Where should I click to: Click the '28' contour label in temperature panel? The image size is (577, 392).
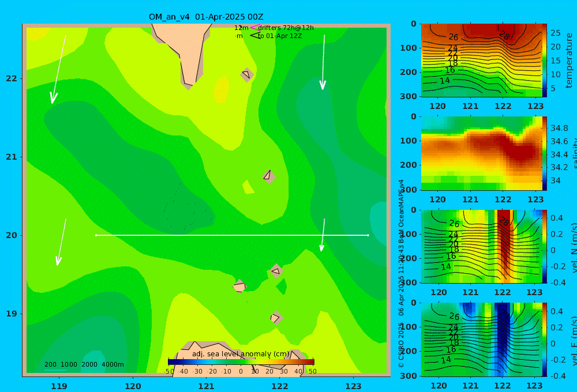(504, 35)
